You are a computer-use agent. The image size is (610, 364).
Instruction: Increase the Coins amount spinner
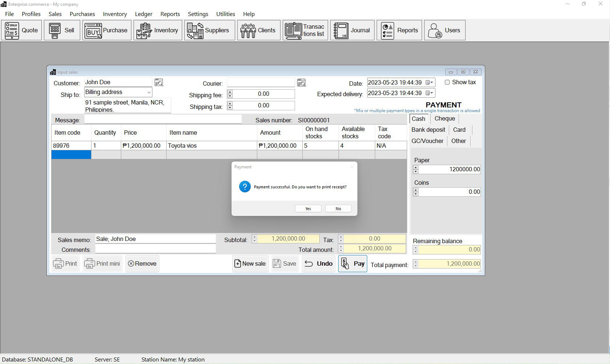(x=415, y=190)
